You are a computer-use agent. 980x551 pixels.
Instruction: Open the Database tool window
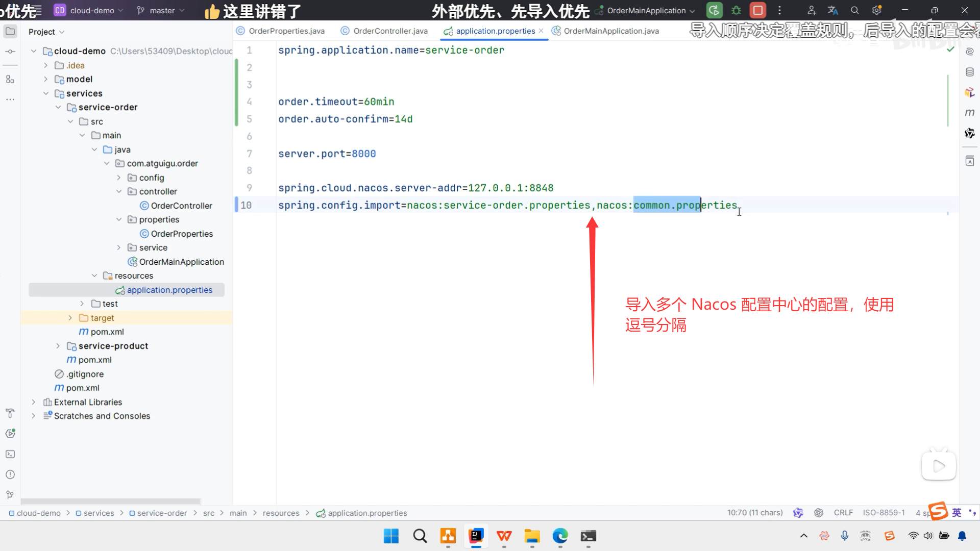pos(970,72)
